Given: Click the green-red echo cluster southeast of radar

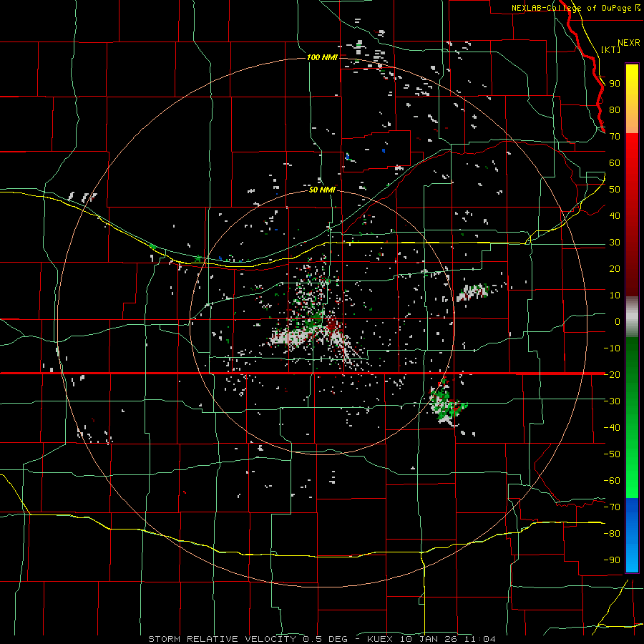Looking at the screenshot, I should tap(447, 403).
